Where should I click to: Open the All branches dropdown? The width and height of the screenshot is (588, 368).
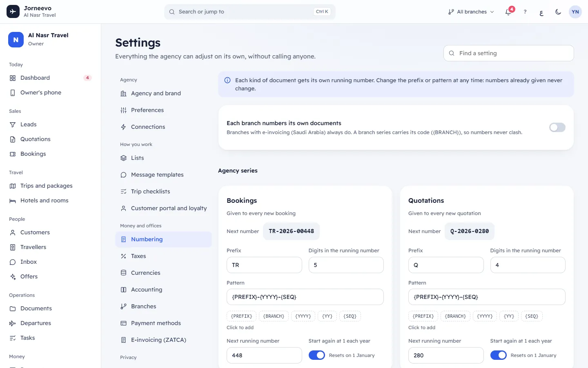471,12
